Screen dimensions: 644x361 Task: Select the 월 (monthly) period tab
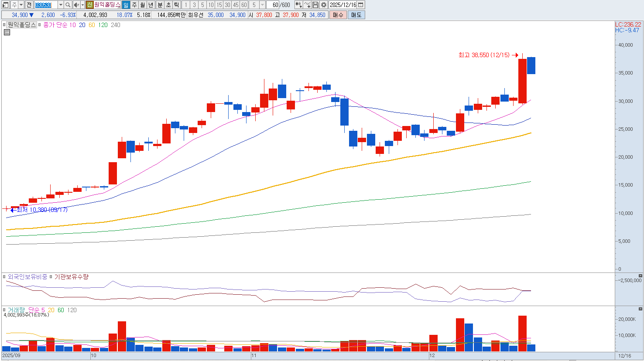(x=143, y=5)
